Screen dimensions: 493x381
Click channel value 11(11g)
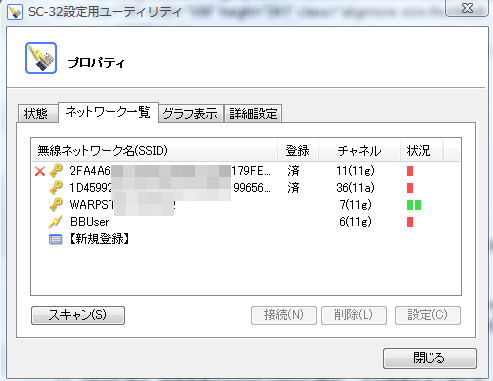[355, 171]
